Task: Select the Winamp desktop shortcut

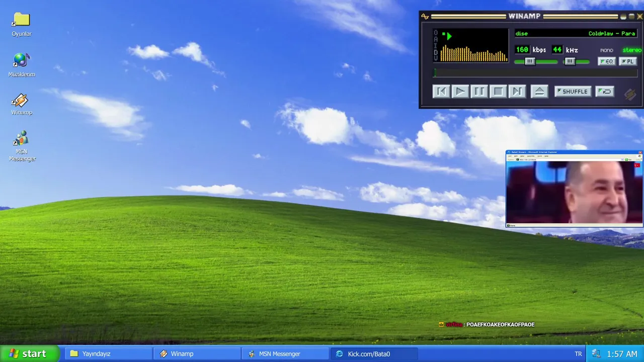Action: (x=22, y=105)
